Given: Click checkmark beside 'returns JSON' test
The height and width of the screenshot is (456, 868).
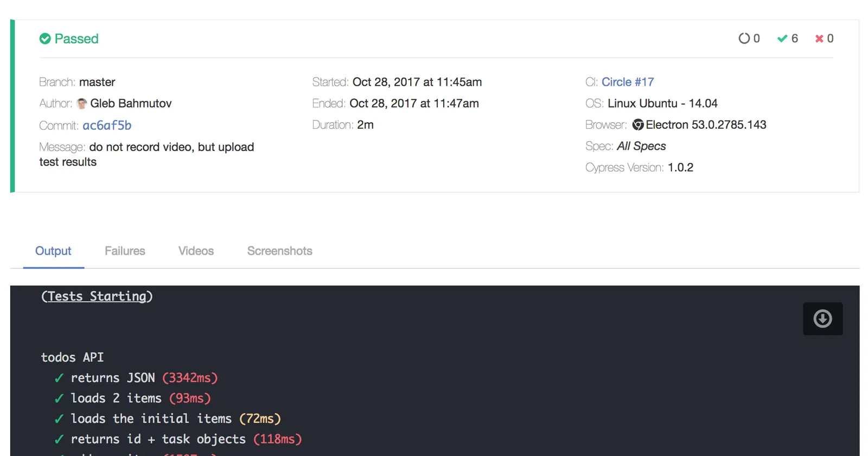Looking at the screenshot, I should click(x=59, y=378).
